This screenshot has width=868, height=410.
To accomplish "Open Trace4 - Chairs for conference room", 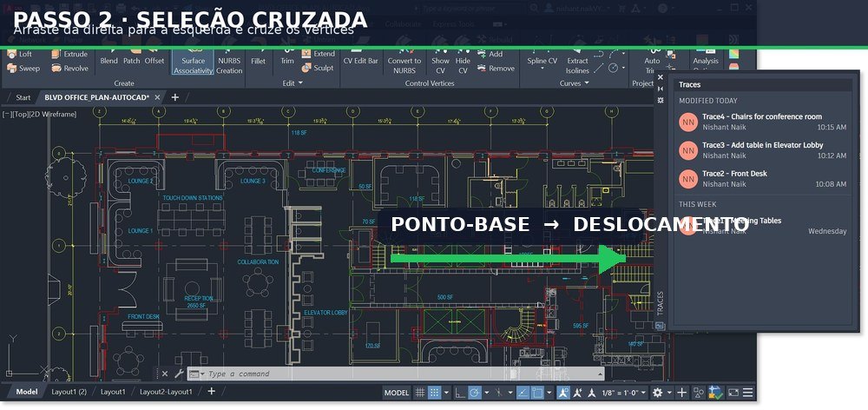I will coord(762,122).
